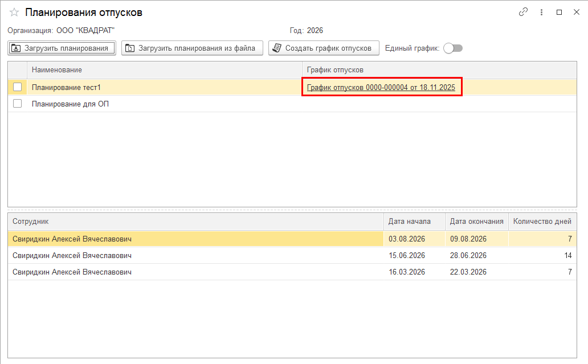This screenshot has height=364, width=588.
Task: Check the Планирование для ОП checkbox
Action: 18,104
